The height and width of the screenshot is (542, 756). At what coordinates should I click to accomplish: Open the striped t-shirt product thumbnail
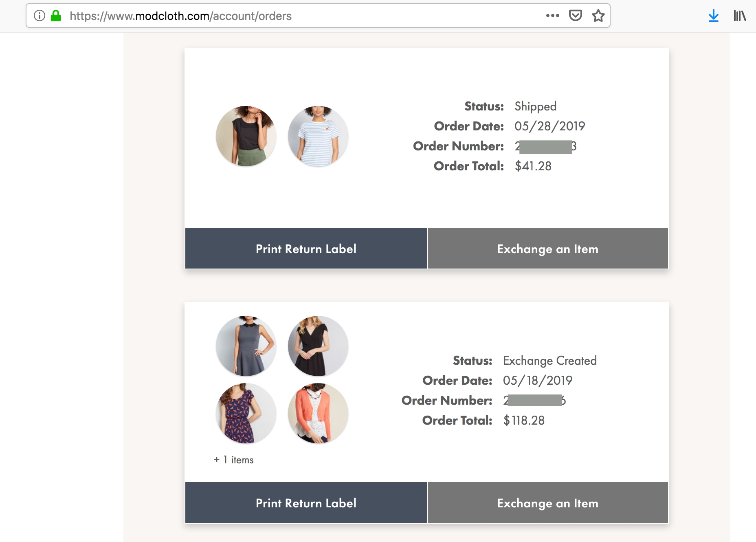point(318,136)
